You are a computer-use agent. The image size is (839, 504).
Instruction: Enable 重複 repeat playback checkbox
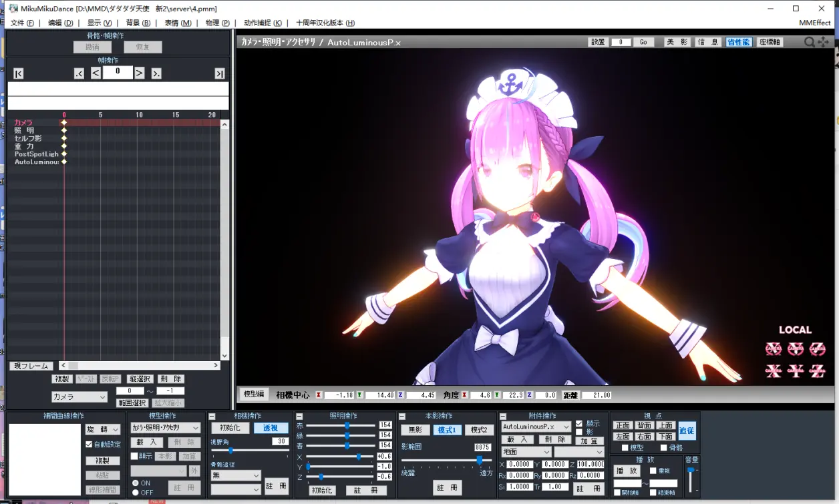653,471
